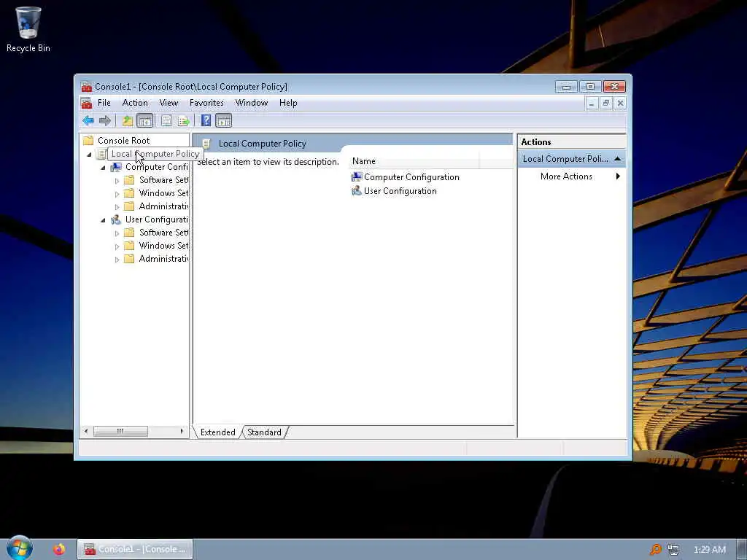
Task: Switch to the Standard tab
Action: [264, 432]
